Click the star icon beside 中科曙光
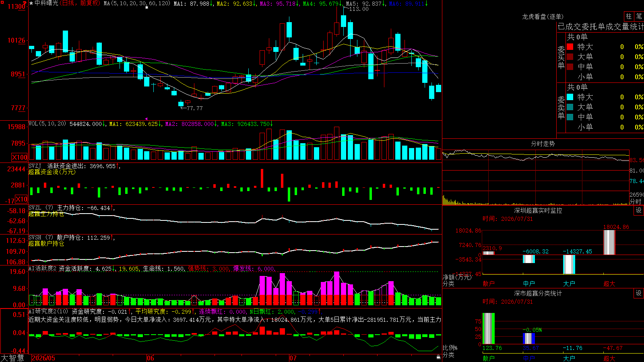Image resolution: width=644 pixels, height=362 pixels. [x=31, y=3]
